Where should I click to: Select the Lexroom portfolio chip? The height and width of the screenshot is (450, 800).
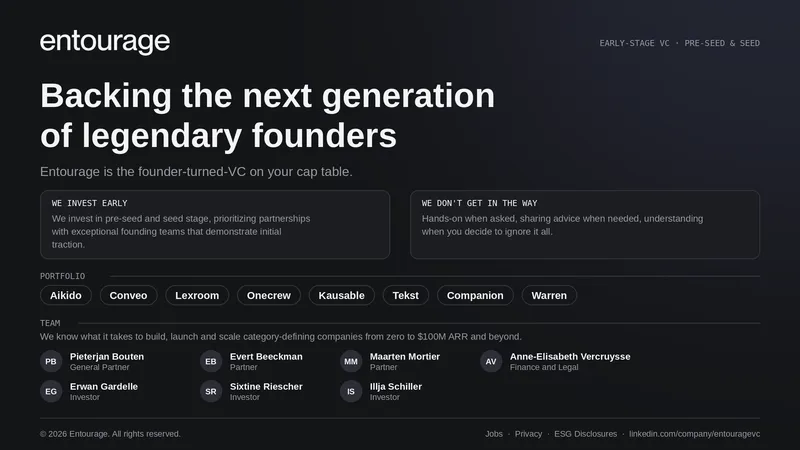click(x=197, y=295)
